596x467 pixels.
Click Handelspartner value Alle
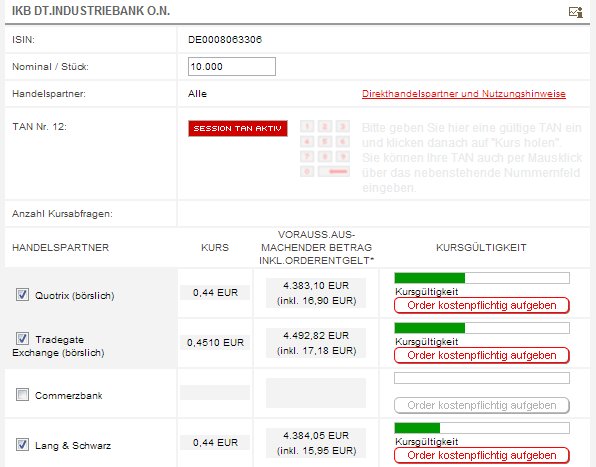tap(197, 93)
